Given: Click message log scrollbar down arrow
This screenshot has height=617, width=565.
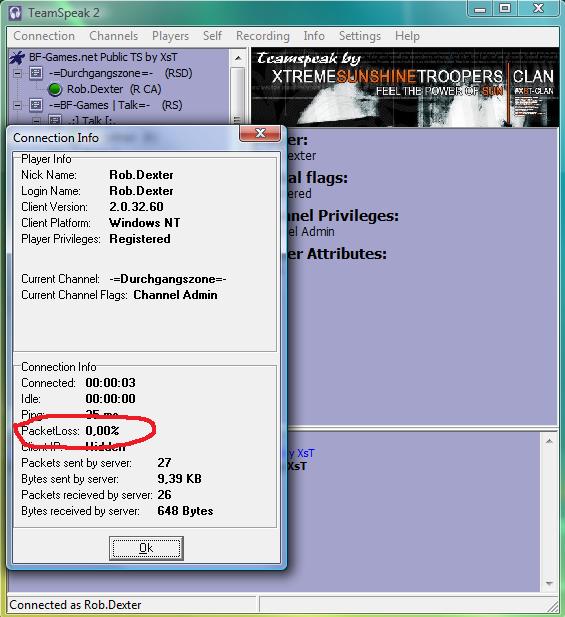Looking at the screenshot, I should click(x=549, y=583).
